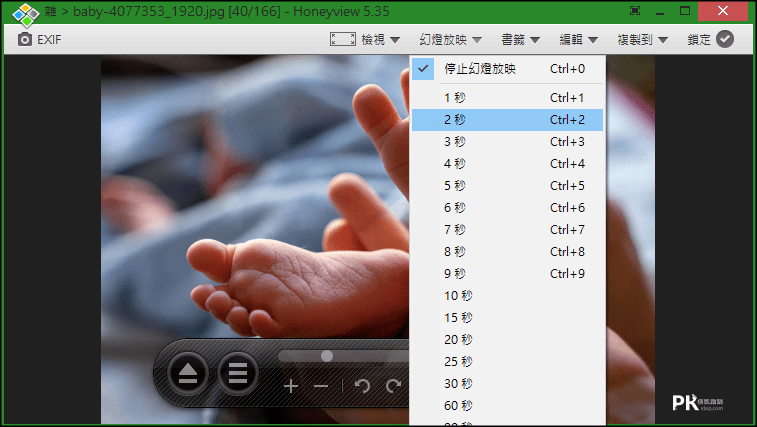Viewport: 757px width, 427px height.
Task: Click the image position slider handle
Action: click(x=327, y=356)
